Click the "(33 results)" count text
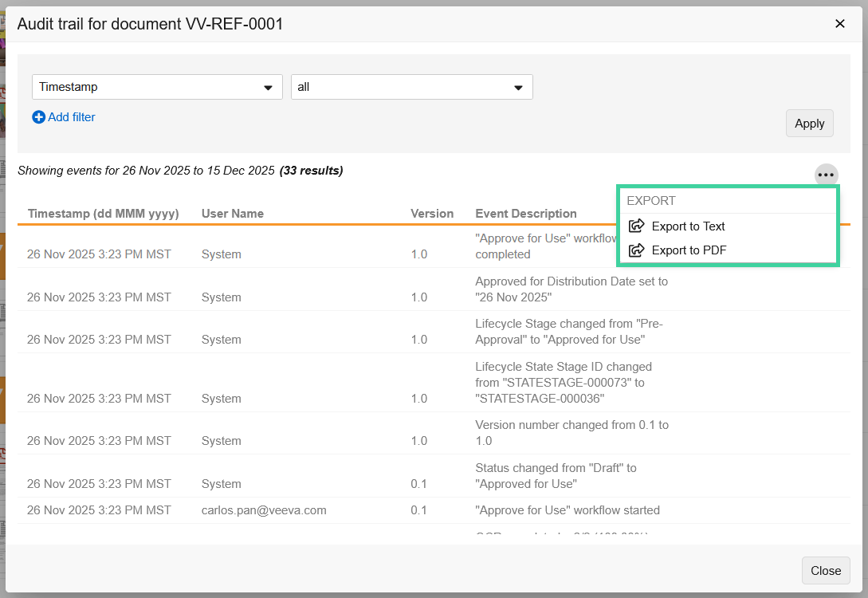 pyautogui.click(x=311, y=170)
